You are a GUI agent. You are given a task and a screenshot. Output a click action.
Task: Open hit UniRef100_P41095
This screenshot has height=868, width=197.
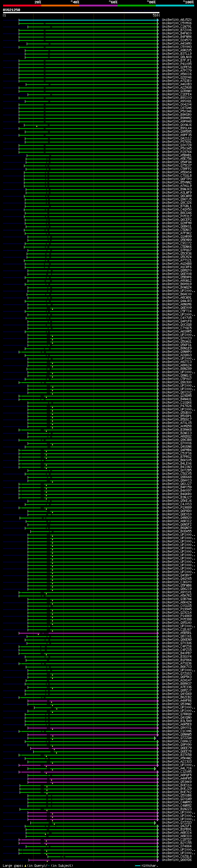point(177,64)
